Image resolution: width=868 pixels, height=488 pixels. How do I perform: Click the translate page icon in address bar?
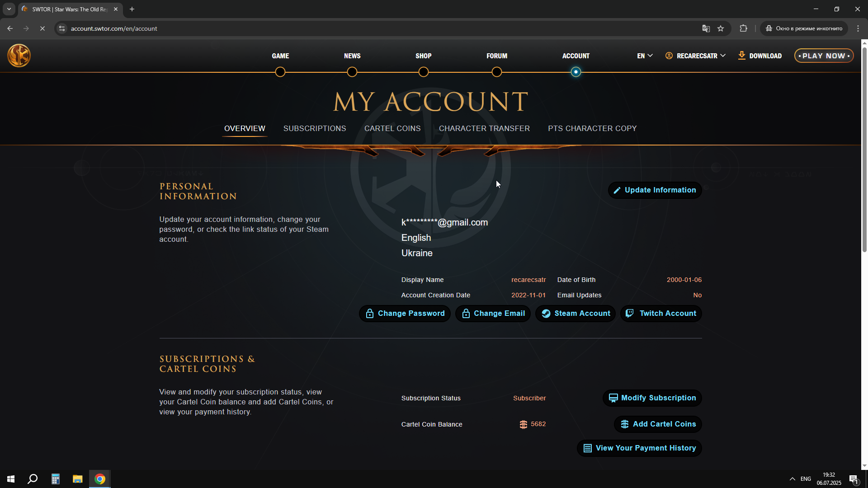tap(706, 28)
